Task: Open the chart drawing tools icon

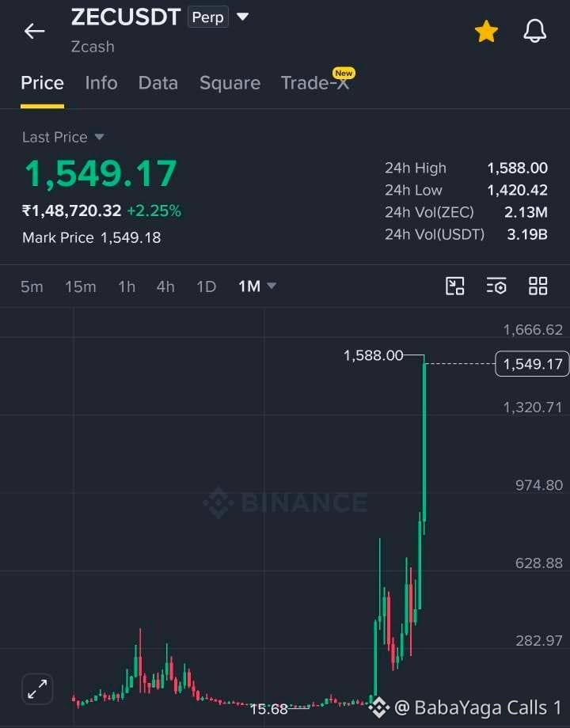Action: click(x=454, y=286)
